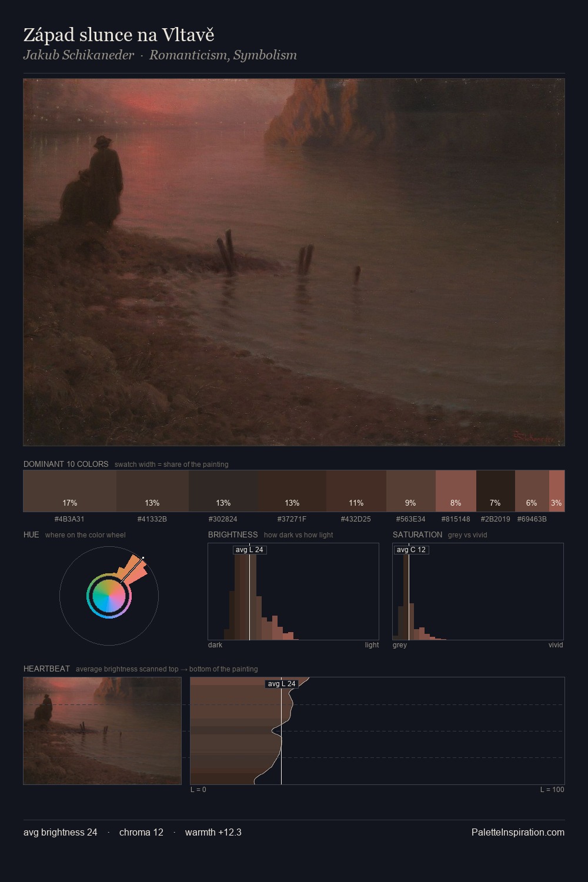The height and width of the screenshot is (882, 588).
Task: Select the #302824 swatch
Action: coord(223,491)
